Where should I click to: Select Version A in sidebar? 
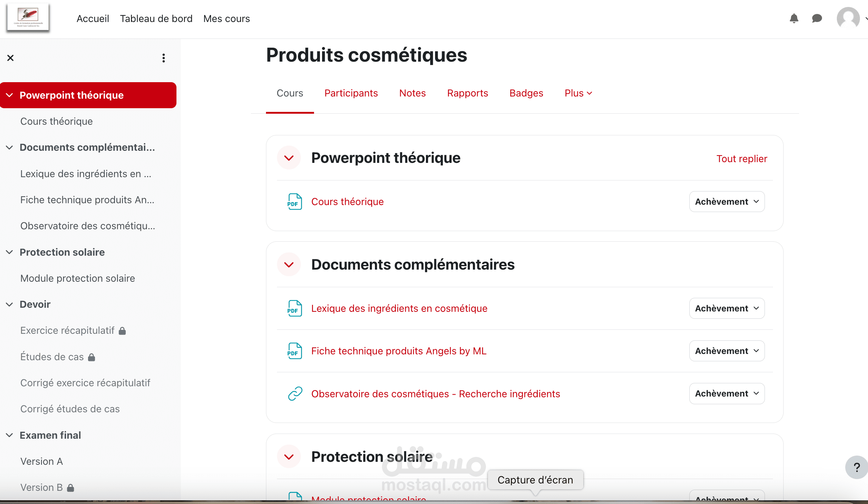point(41,461)
